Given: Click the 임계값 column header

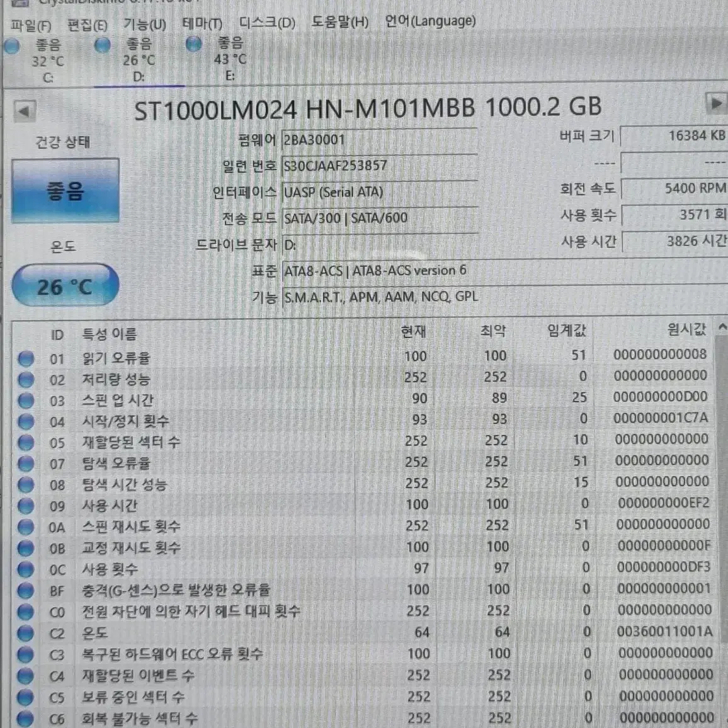Looking at the screenshot, I should click(x=566, y=330).
